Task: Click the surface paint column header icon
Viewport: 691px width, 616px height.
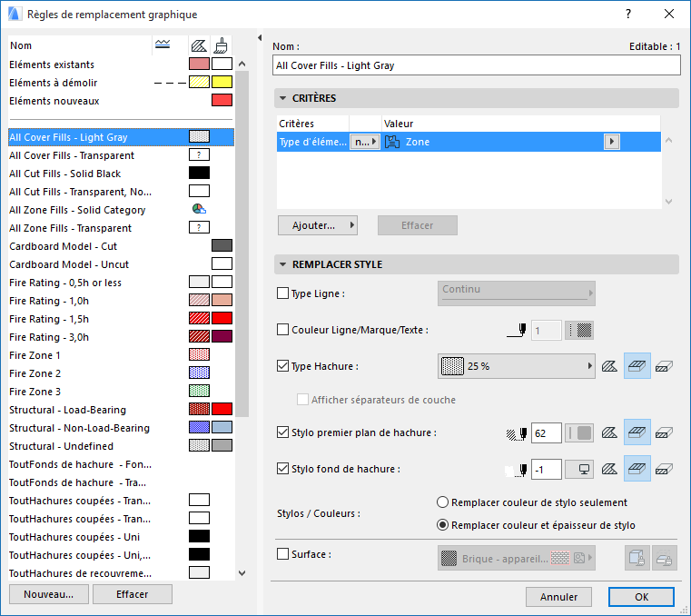Action: pos(222,45)
